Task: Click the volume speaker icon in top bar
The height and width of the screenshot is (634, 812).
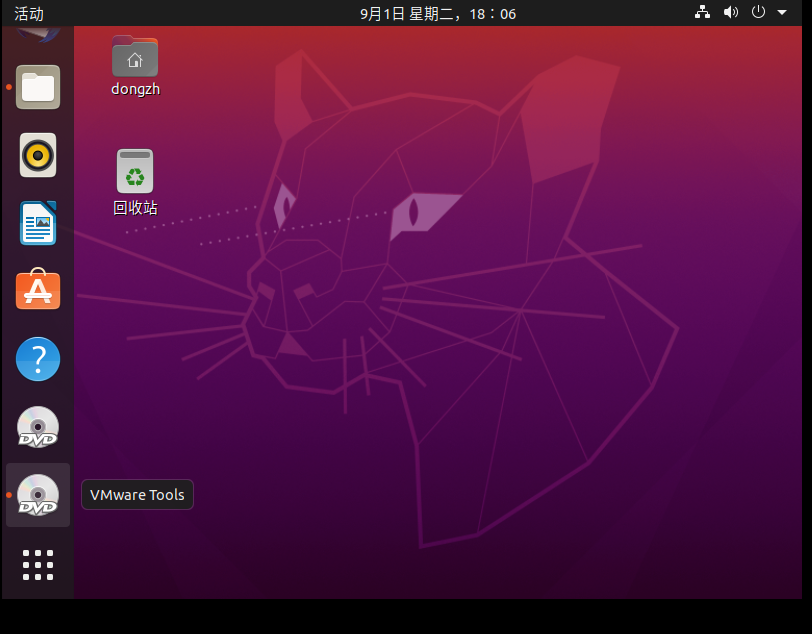Action: [x=731, y=12]
